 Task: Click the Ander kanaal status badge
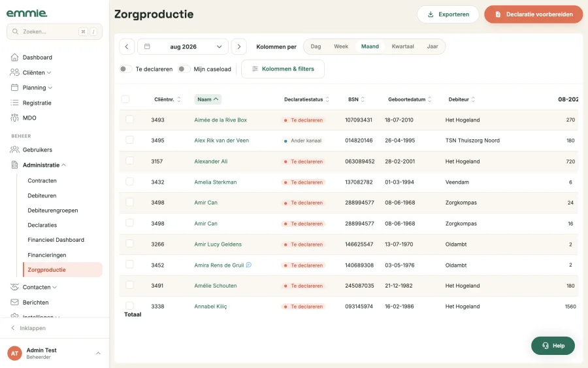(302, 141)
